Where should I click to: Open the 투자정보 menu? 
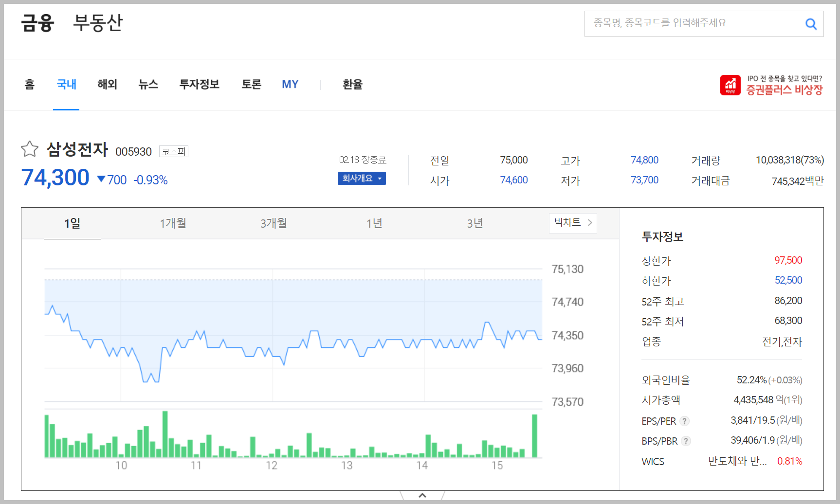pyautogui.click(x=200, y=84)
